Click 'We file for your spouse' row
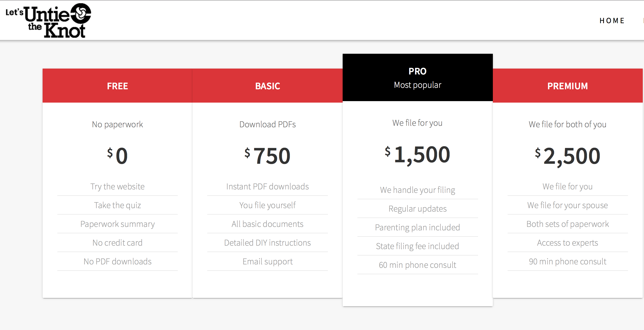Screen dimensions: 644x330 (x=567, y=205)
